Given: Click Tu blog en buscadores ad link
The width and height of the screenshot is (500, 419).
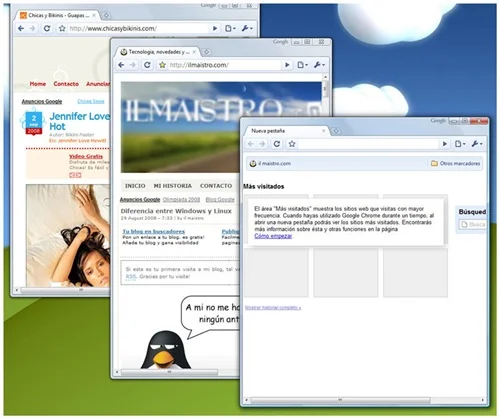Looking at the screenshot, I should 154,231.
